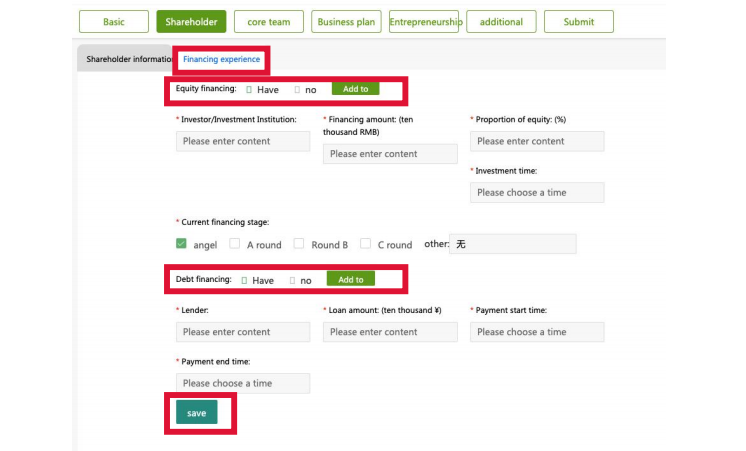Uncheck the angel financing stage checkbox

click(181, 244)
